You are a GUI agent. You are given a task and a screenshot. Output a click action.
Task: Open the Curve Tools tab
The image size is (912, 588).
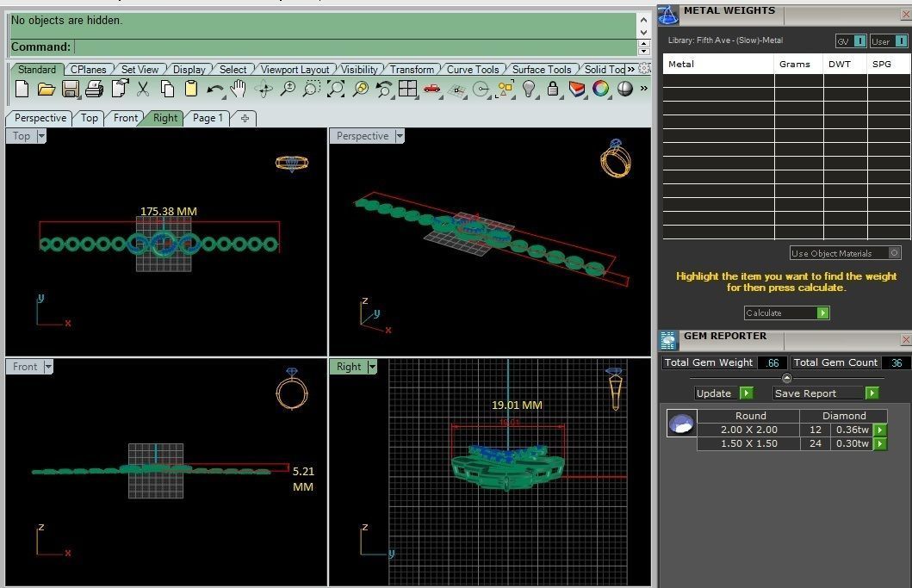(473, 69)
